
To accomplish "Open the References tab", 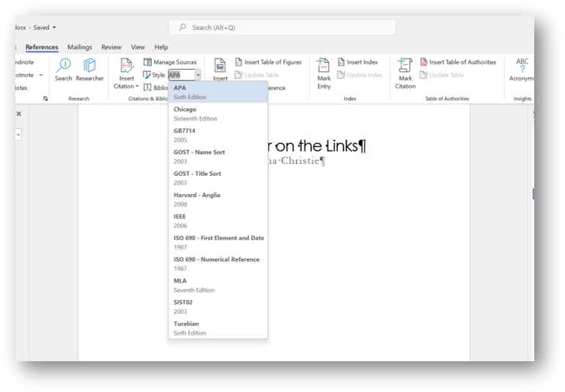I will (42, 47).
